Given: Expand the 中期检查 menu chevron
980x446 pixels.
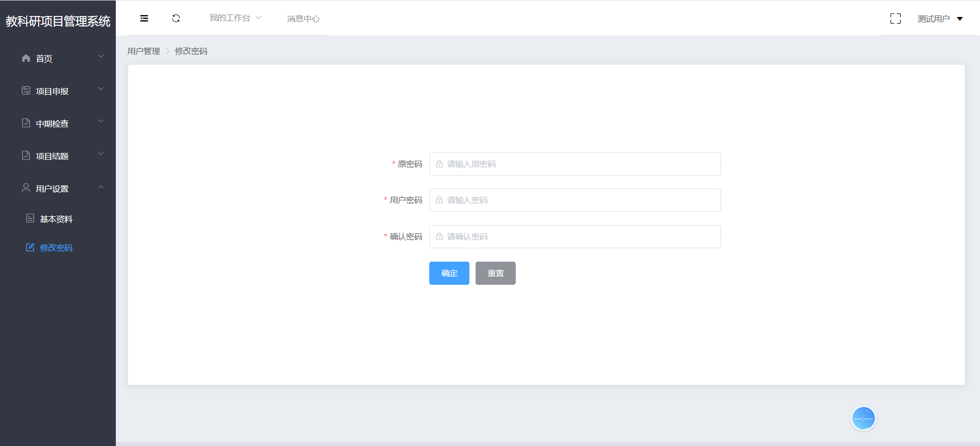Looking at the screenshot, I should point(101,121).
